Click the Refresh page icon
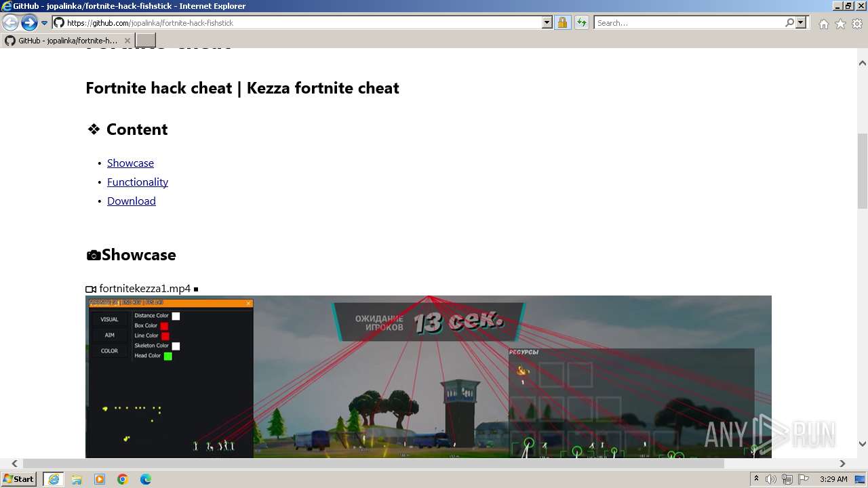This screenshot has height=488, width=868. pos(582,22)
